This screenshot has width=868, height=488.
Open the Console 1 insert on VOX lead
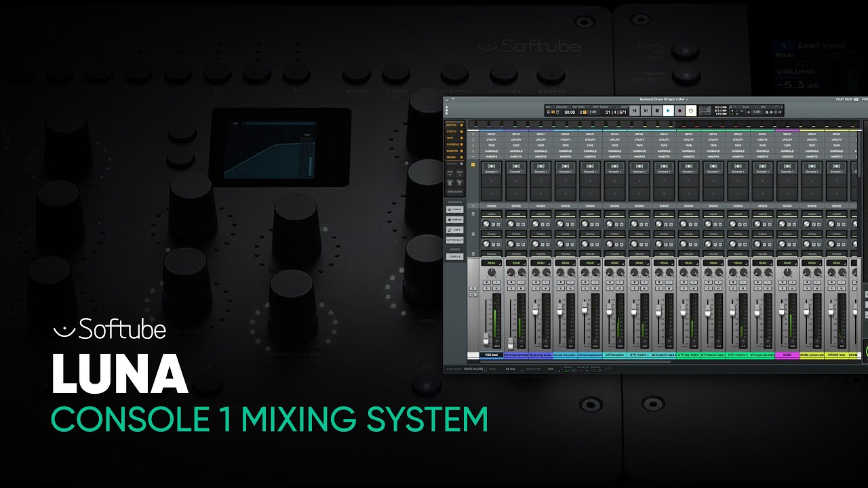[492, 168]
